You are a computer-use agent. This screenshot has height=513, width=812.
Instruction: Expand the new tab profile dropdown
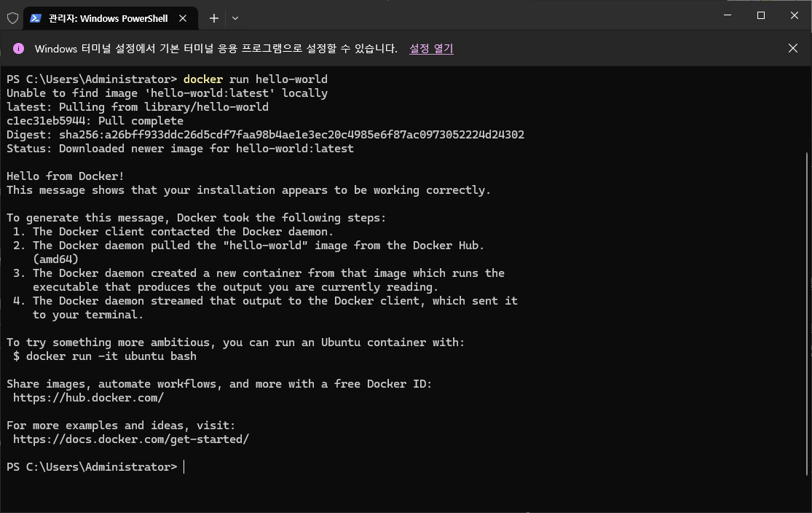coord(235,18)
